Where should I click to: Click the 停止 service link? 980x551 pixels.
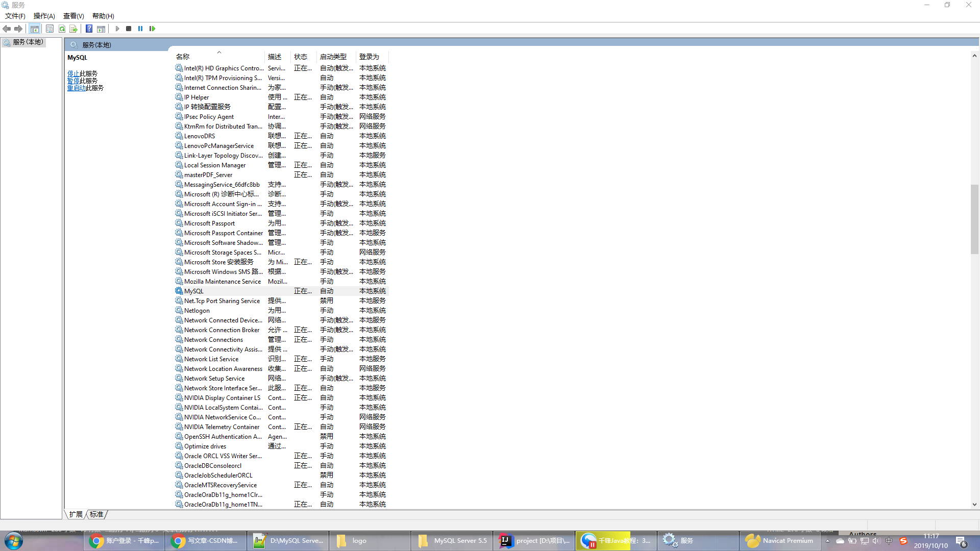[x=73, y=73]
